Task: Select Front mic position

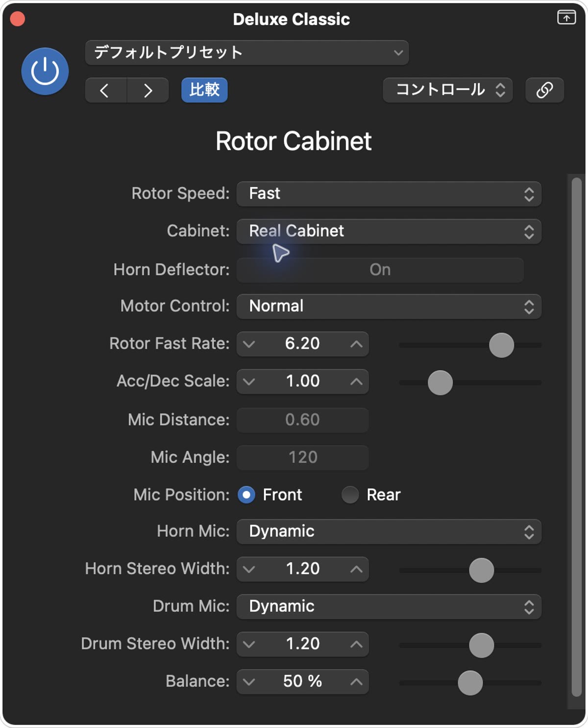Action: (247, 495)
